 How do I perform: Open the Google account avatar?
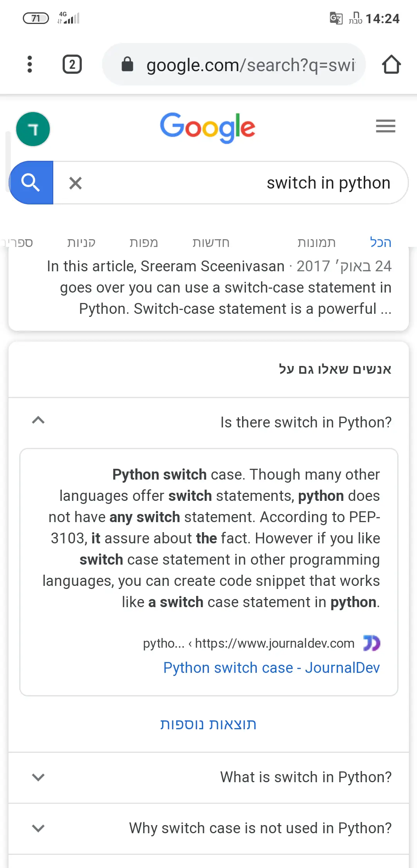click(33, 129)
